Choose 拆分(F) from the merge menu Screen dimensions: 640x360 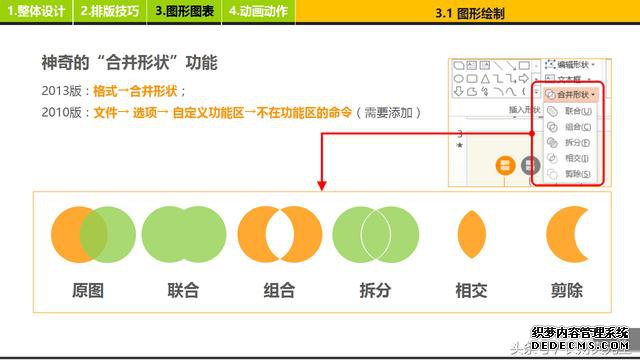[570, 142]
